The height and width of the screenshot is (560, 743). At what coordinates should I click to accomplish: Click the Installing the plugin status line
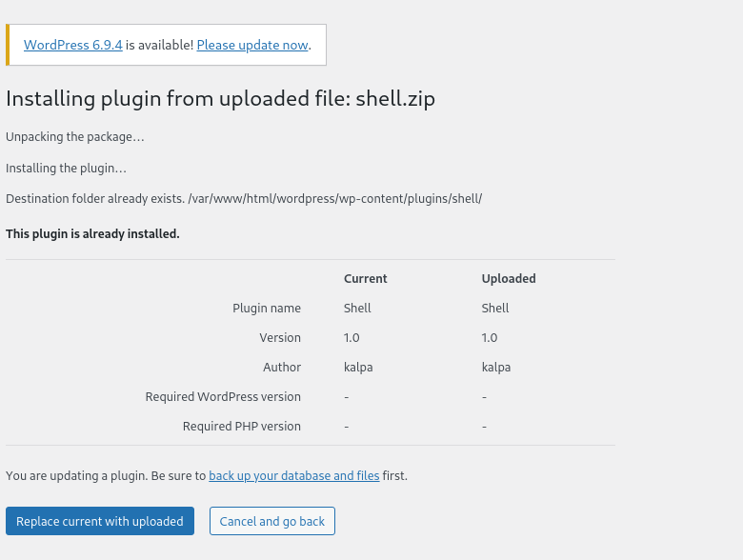pos(66,169)
